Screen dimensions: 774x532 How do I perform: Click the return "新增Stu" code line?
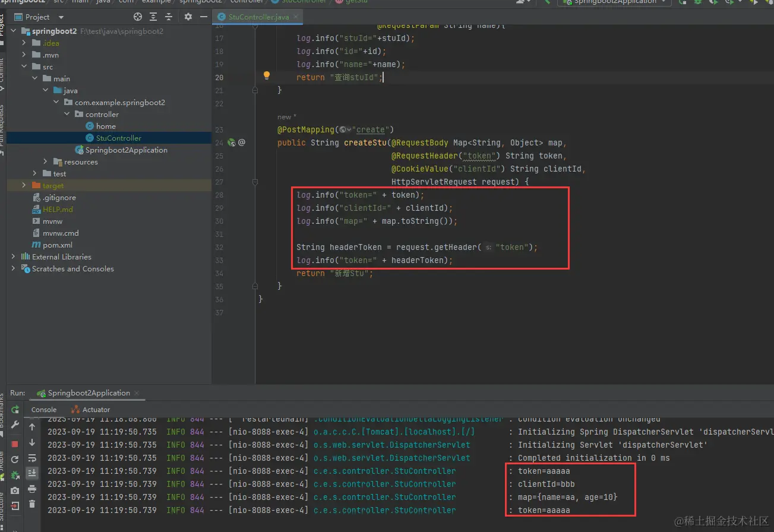pyautogui.click(x=334, y=273)
